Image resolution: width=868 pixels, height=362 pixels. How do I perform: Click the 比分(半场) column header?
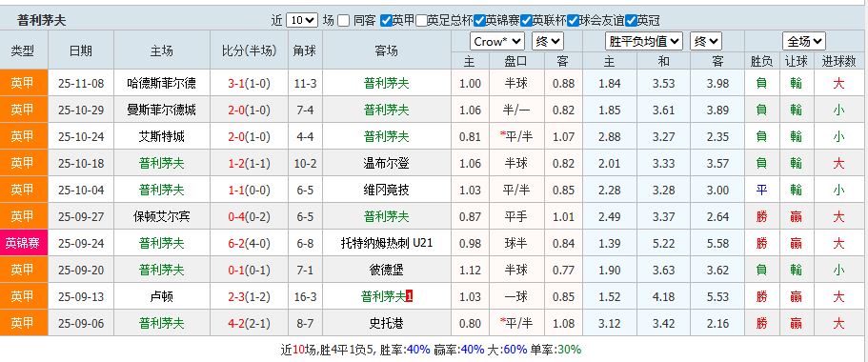click(249, 50)
